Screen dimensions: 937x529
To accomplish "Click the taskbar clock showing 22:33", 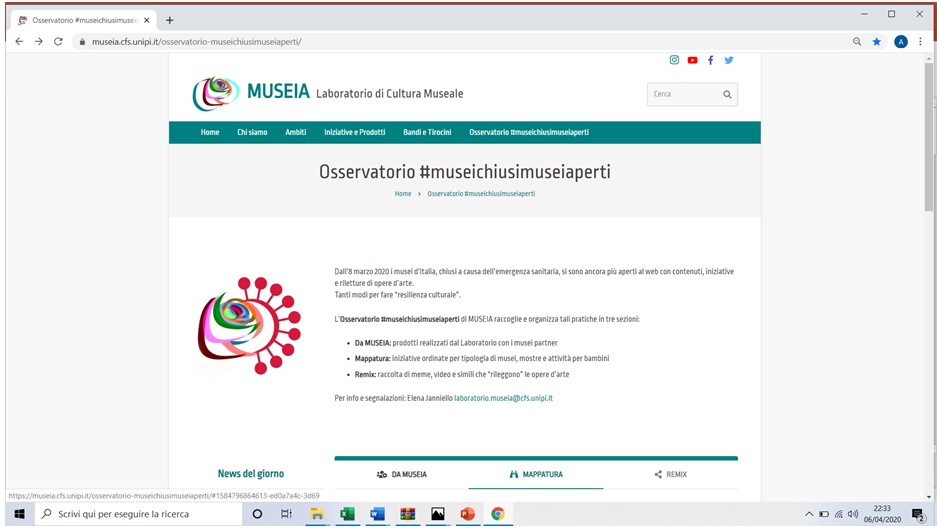I will pyautogui.click(x=882, y=514).
